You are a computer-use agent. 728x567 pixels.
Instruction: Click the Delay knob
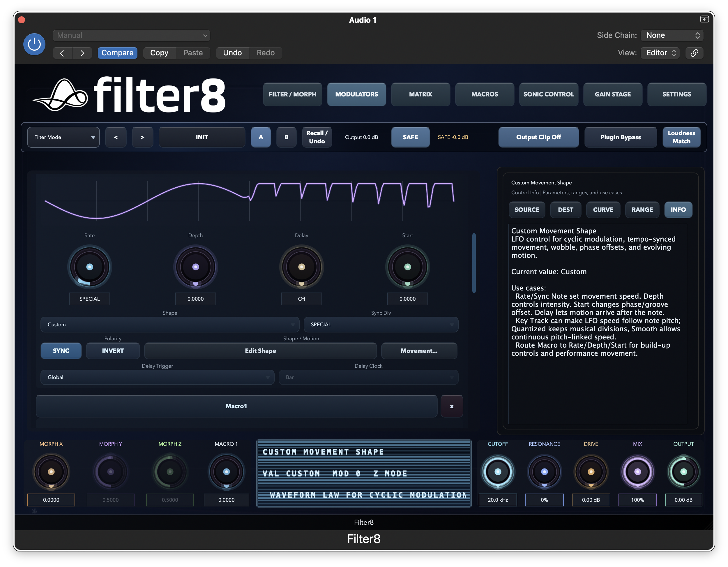(301, 267)
